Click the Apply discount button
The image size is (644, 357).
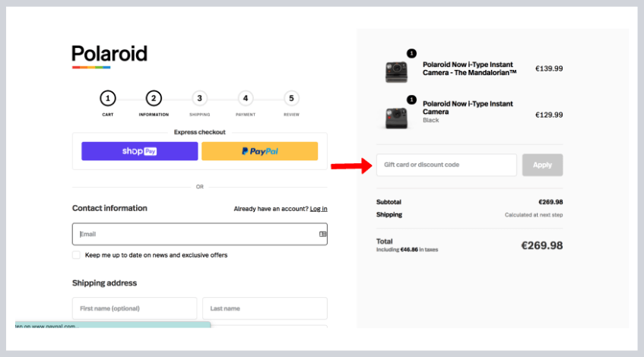pos(542,165)
